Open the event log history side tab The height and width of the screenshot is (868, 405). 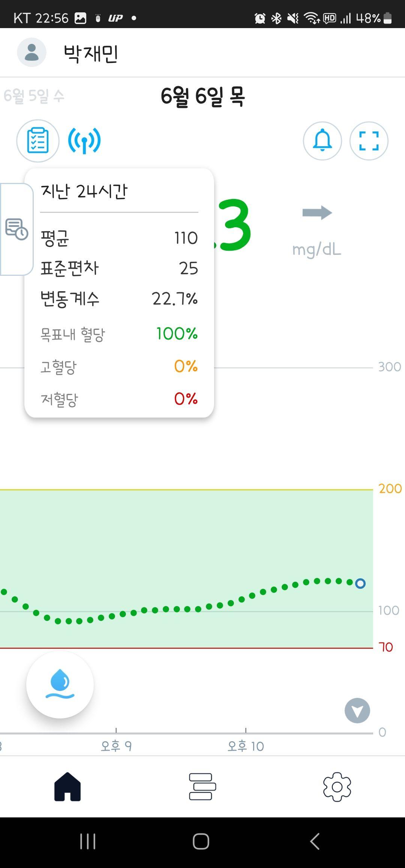pyautogui.click(x=16, y=229)
